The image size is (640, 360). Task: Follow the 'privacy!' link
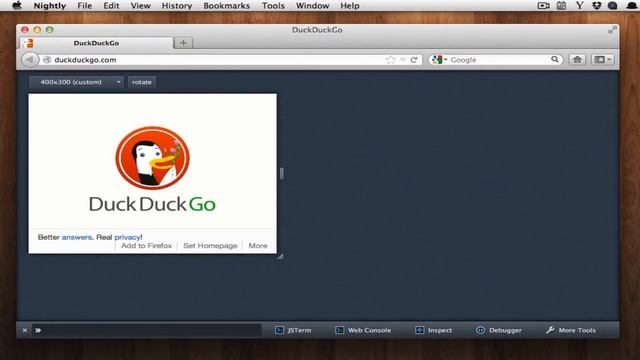pyautogui.click(x=128, y=237)
